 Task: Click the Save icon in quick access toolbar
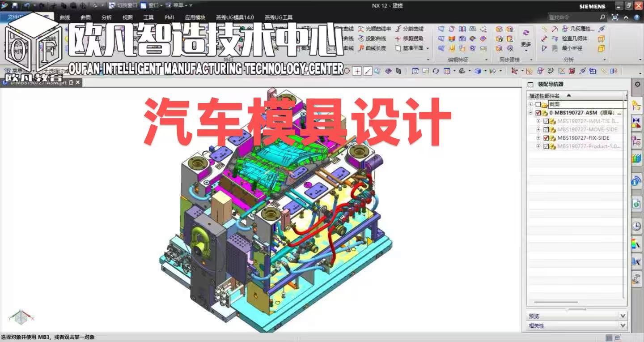pos(15,6)
